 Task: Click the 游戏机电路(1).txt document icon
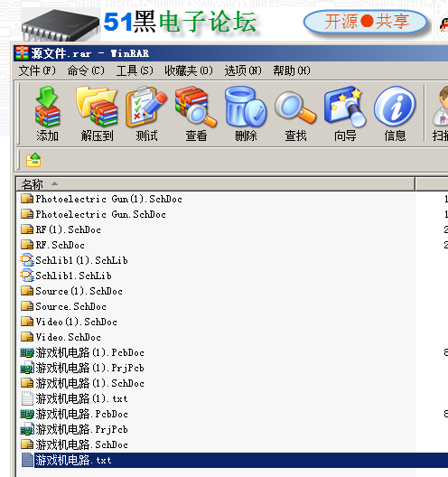pos(27,398)
